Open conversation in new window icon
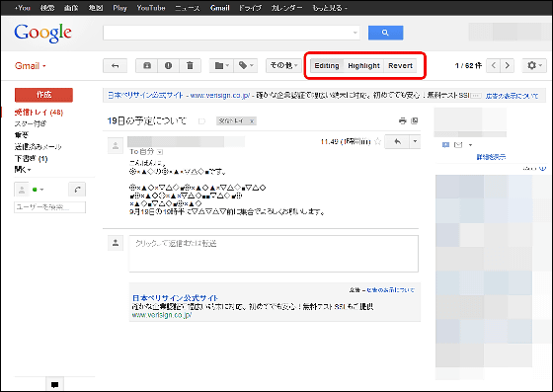Viewport: 553px width, 392px height. [415, 120]
